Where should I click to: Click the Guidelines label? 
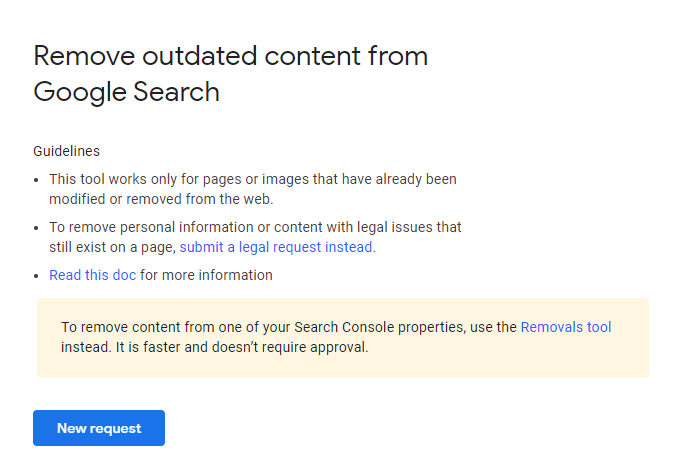tap(66, 151)
